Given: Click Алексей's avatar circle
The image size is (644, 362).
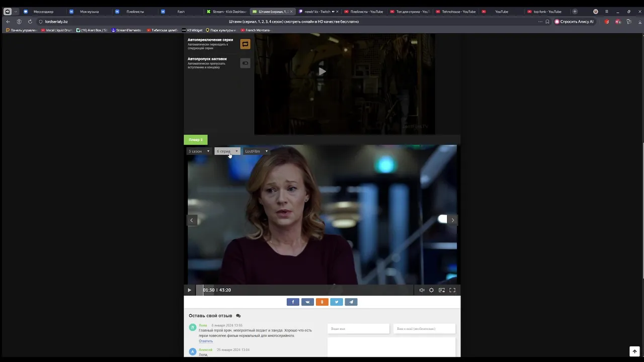Looking at the screenshot, I should click(192, 352).
